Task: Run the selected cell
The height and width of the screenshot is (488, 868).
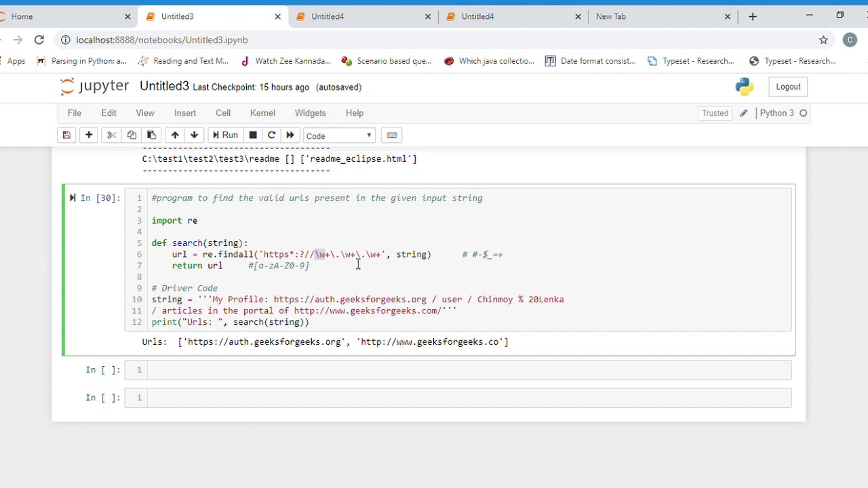Action: click(225, 136)
